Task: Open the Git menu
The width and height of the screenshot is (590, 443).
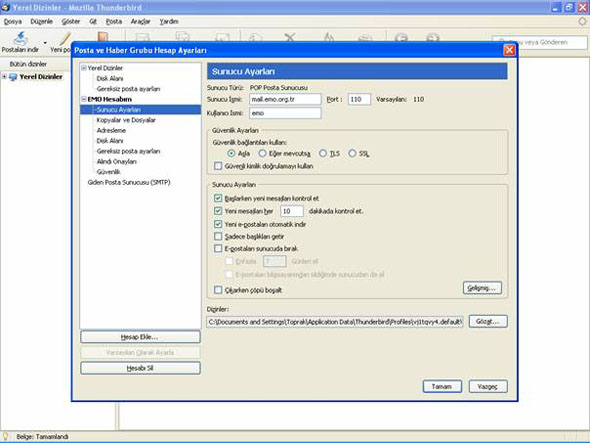Action: pos(93,21)
